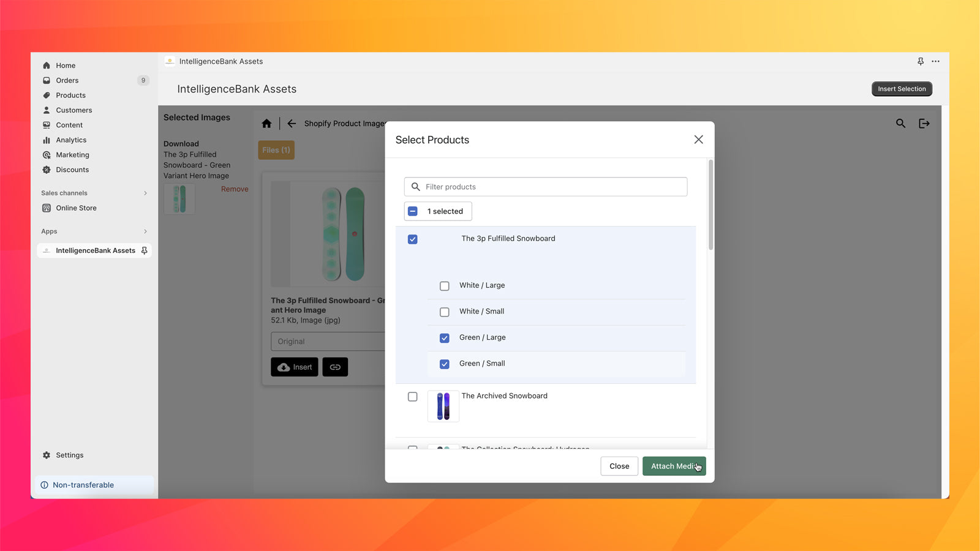
Task: Click the back arrow next to Shopify Product Images
Action: point(292,123)
